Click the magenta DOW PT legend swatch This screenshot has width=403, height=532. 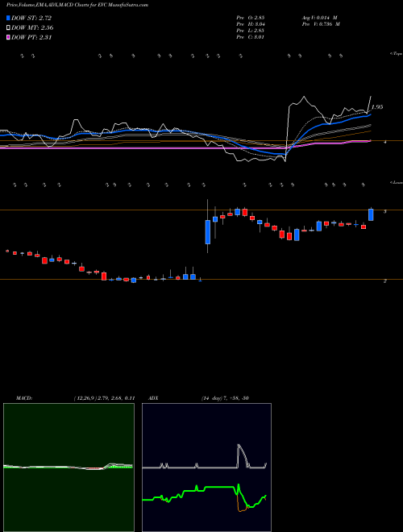(x=8, y=38)
